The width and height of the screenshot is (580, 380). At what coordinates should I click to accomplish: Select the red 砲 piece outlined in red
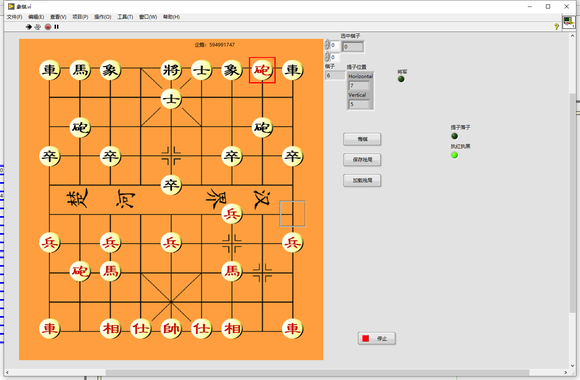coord(262,70)
